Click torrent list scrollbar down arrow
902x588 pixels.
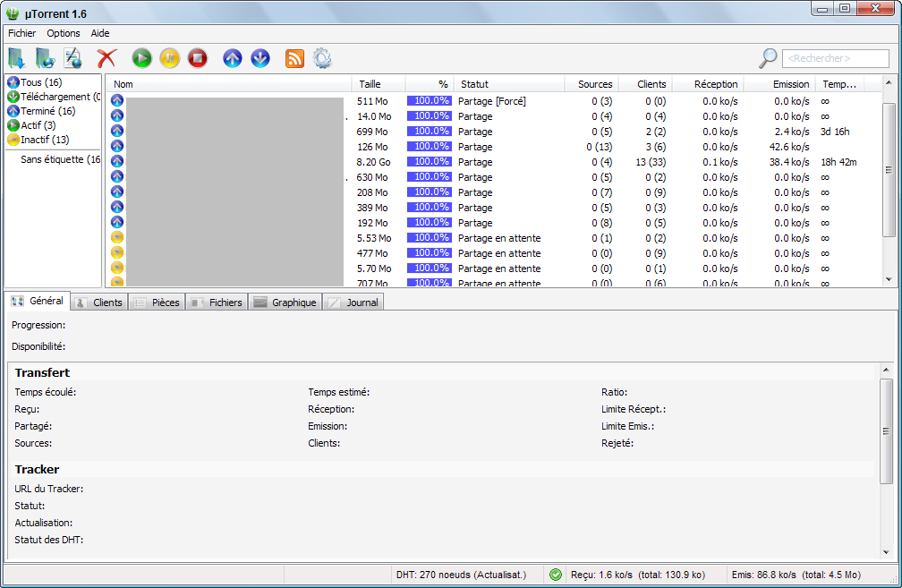click(889, 279)
